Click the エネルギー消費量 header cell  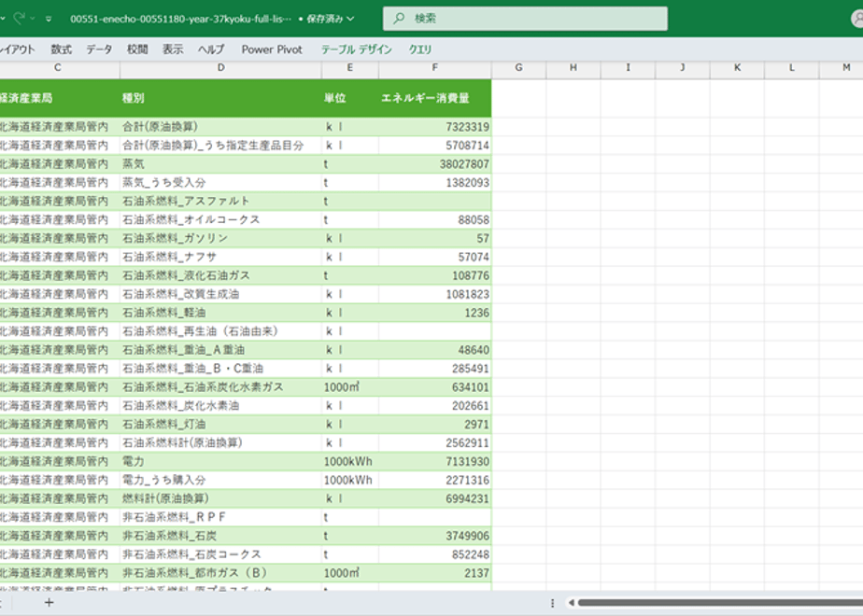click(x=435, y=98)
